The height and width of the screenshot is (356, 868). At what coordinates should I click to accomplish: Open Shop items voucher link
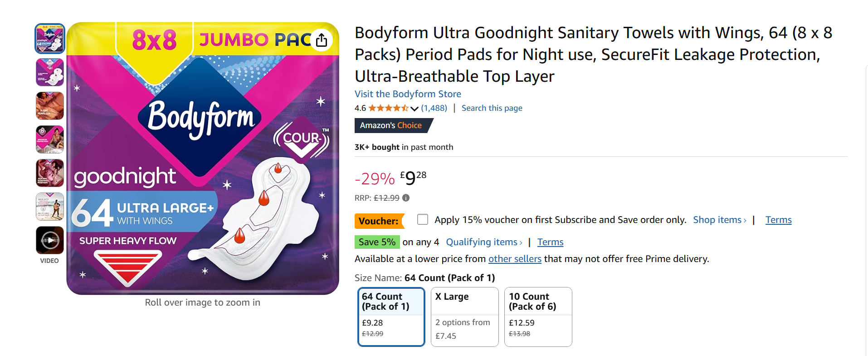[x=719, y=220]
